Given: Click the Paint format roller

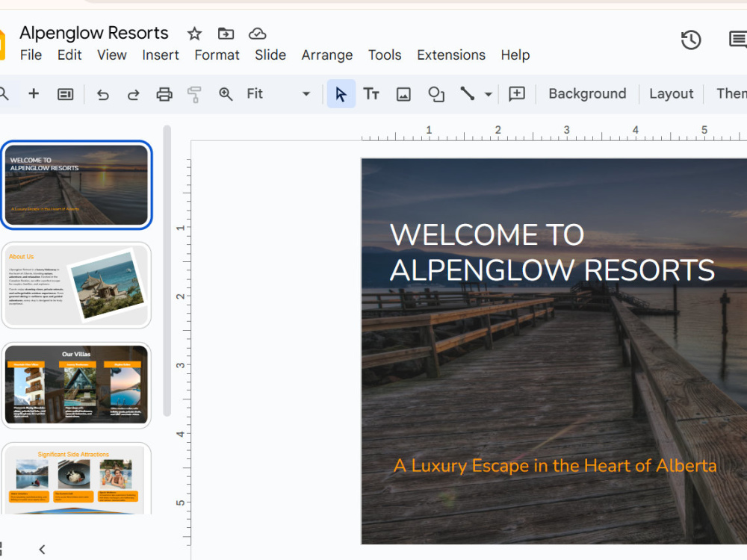Looking at the screenshot, I should click(x=194, y=94).
